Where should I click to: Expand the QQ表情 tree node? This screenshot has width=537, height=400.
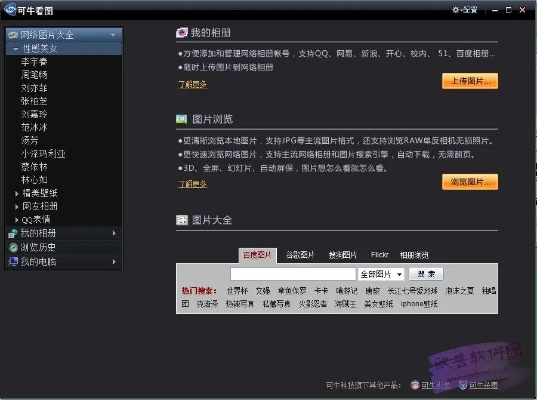[x=16, y=220]
